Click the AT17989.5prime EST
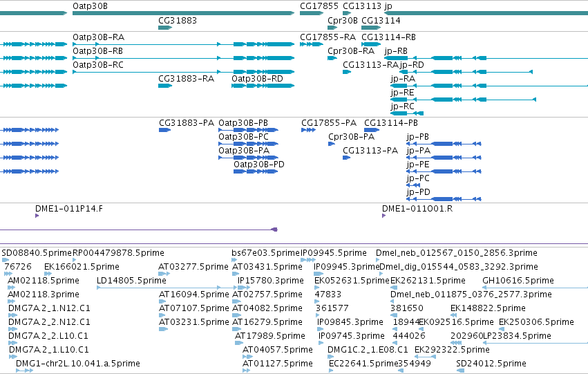The width and height of the screenshot is (588, 374). click(239, 343)
